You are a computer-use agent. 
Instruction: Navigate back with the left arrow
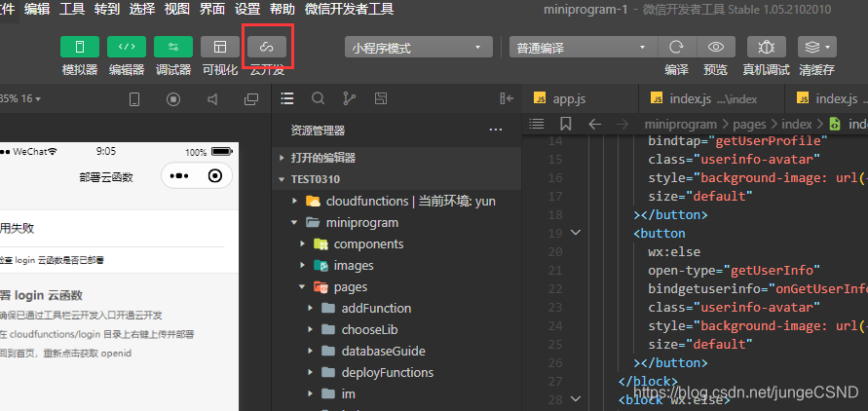[595, 124]
